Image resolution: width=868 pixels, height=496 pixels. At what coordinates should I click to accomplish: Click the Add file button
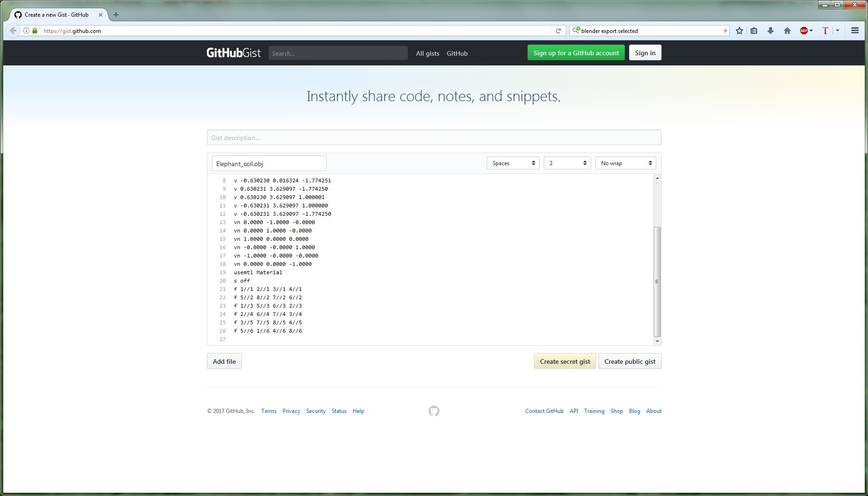(x=224, y=361)
